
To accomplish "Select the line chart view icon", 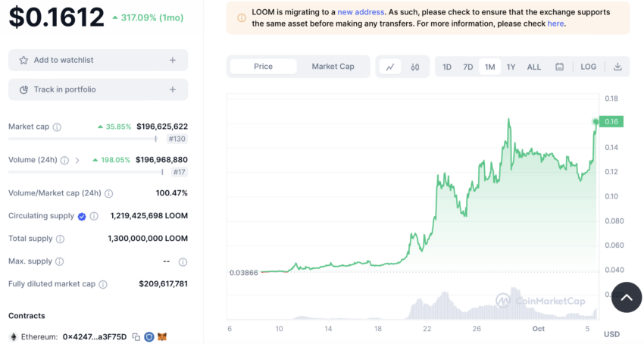I will click(390, 67).
